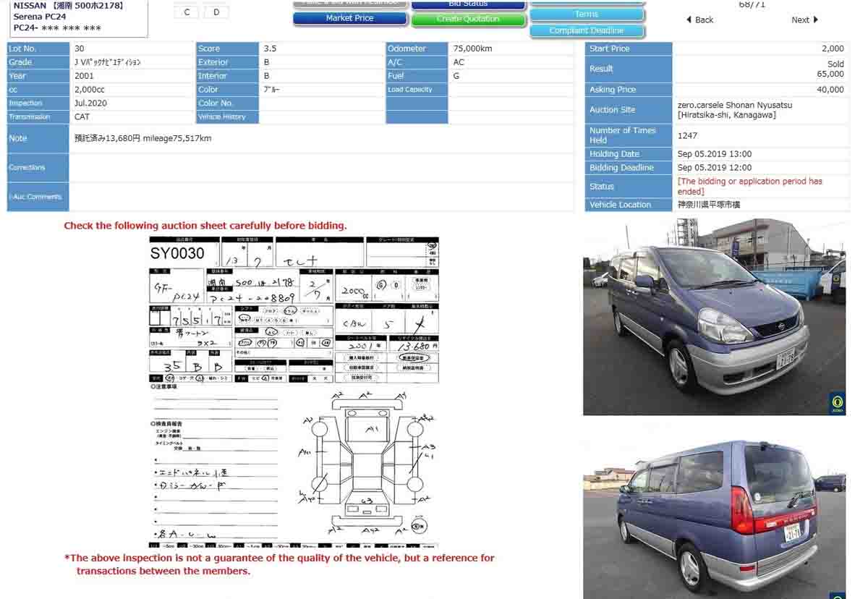This screenshot has width=868, height=599.
Task: Click Holding Date Sep 05.2019 13:00
Action: coord(714,154)
